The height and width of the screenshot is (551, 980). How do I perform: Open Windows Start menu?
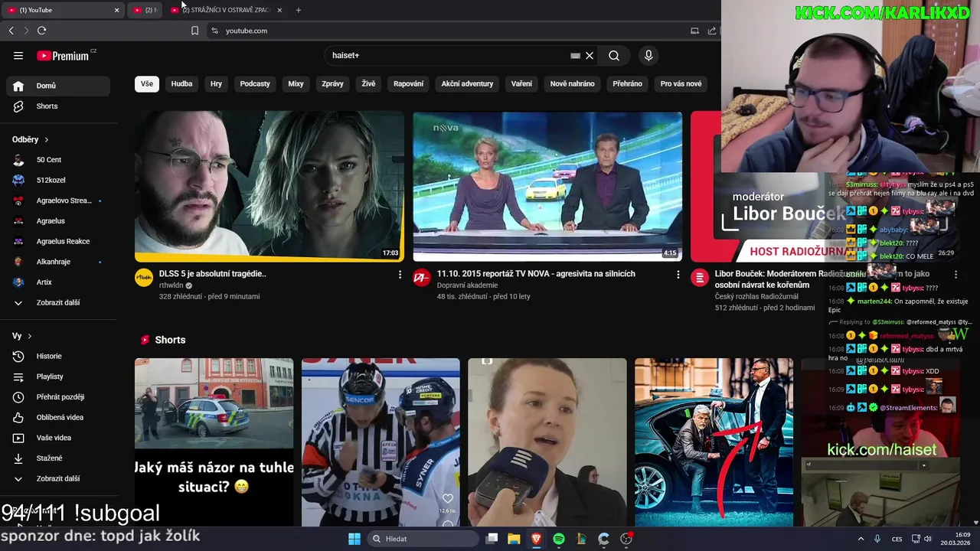pyautogui.click(x=354, y=539)
